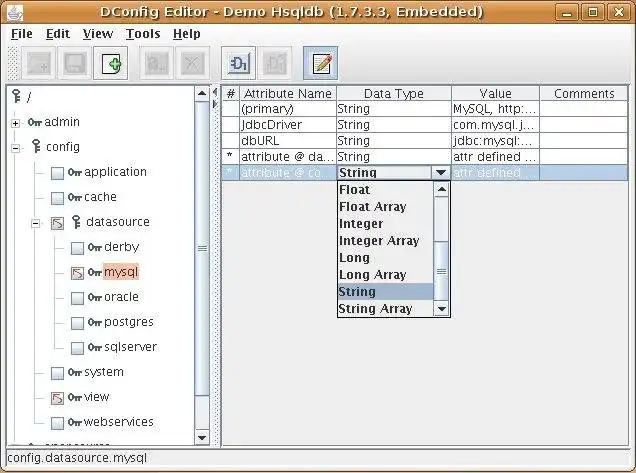The image size is (636, 473).
Task: Click the key icon beside mysql
Action: click(95, 272)
